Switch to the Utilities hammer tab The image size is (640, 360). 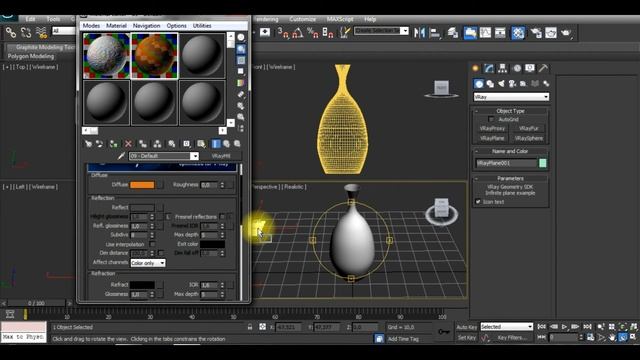(543, 68)
